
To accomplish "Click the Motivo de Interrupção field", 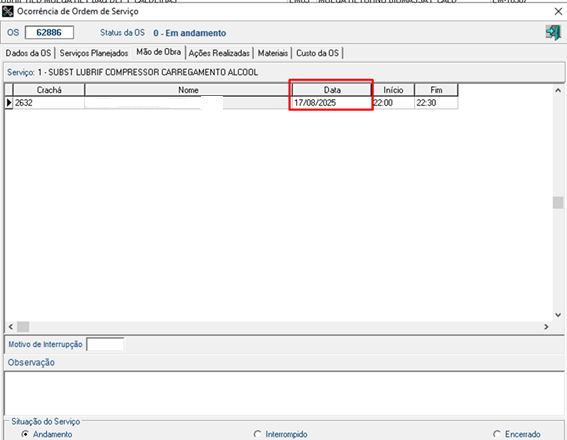I will [105, 344].
